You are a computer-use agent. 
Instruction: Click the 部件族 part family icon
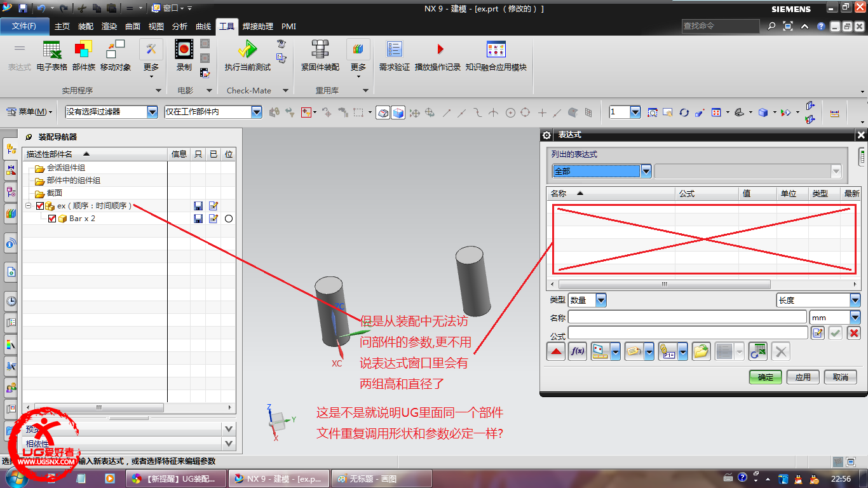pos(83,56)
